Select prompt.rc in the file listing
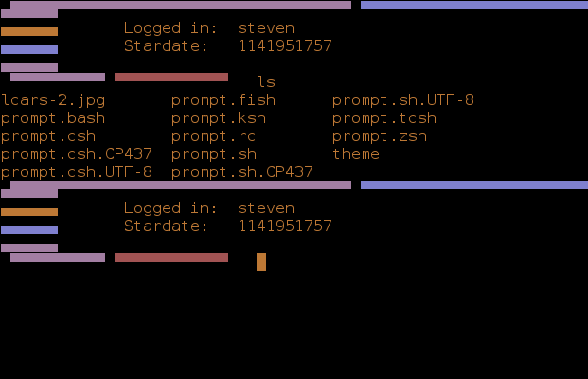 click(x=214, y=136)
